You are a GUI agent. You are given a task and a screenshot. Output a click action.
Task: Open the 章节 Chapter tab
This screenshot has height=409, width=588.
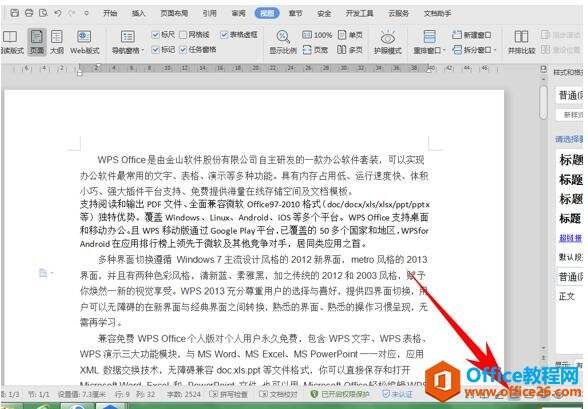pos(296,13)
